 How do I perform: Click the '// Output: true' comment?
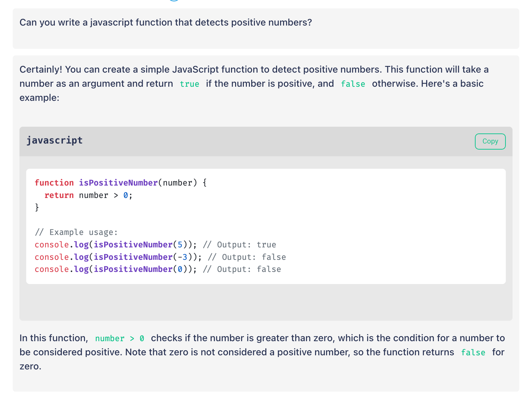pos(239,245)
